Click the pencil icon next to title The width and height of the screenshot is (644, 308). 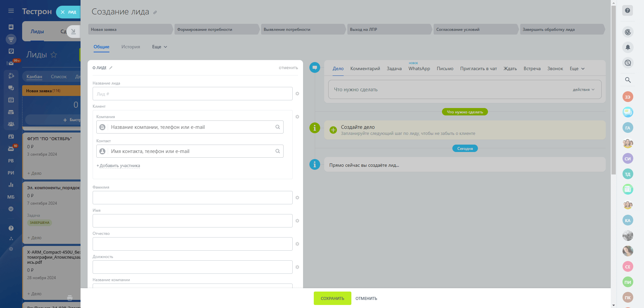click(155, 12)
